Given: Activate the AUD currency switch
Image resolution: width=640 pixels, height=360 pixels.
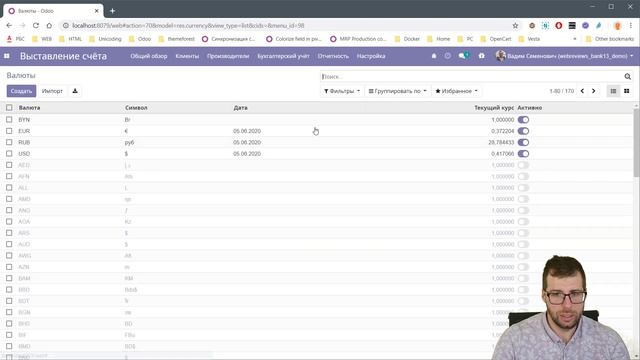Looking at the screenshot, I should point(523,244).
